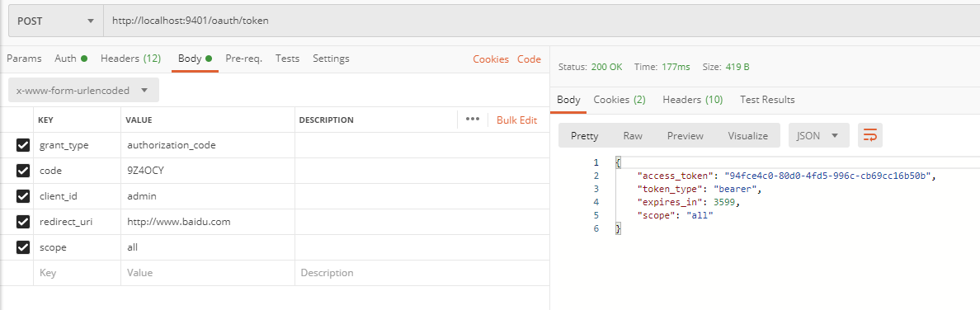Screen dimensions: 980x310
Task: Switch to Visualize response view
Action: pos(747,135)
